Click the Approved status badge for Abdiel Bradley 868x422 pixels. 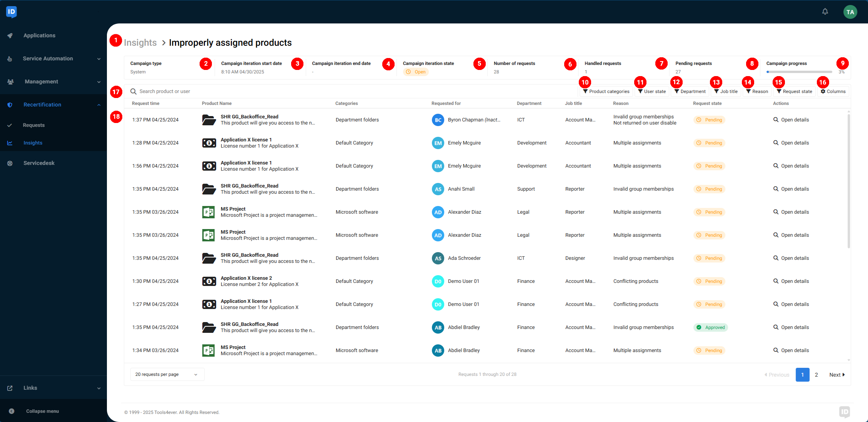[711, 327]
